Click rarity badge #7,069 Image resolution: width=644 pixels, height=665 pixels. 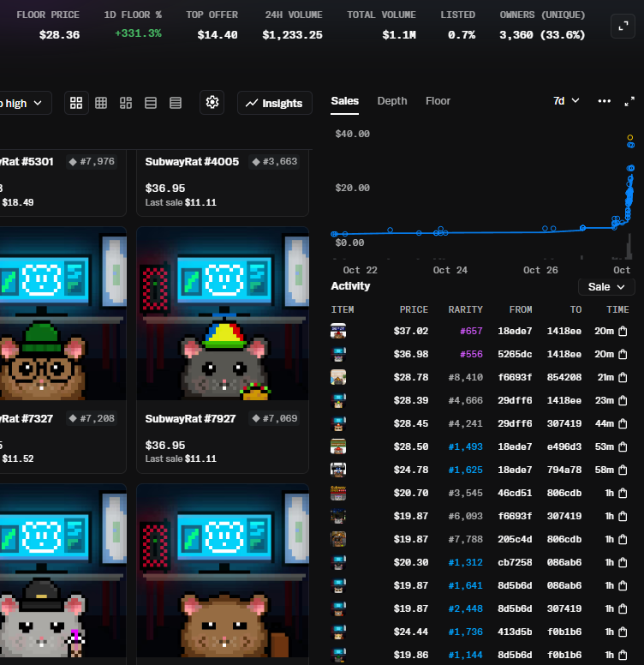click(x=275, y=418)
